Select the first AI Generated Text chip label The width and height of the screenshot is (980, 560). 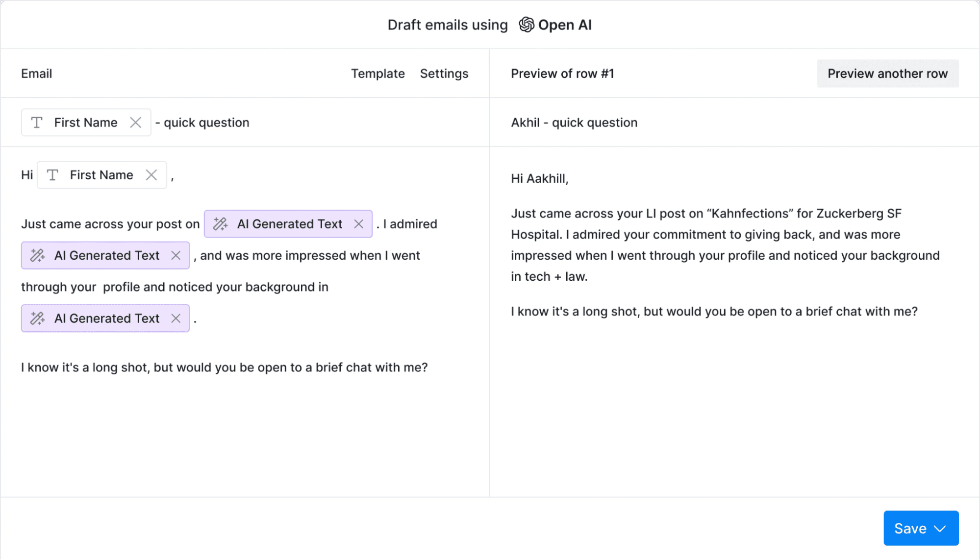pyautogui.click(x=289, y=224)
